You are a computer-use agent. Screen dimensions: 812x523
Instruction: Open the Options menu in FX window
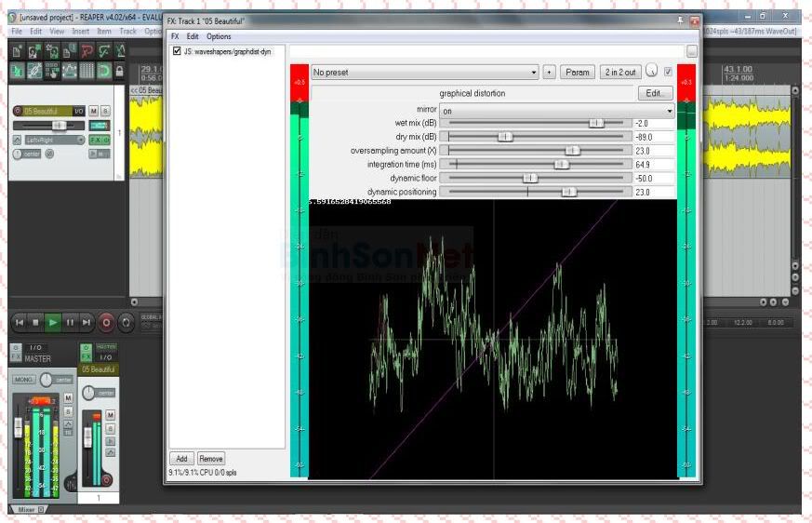click(219, 36)
